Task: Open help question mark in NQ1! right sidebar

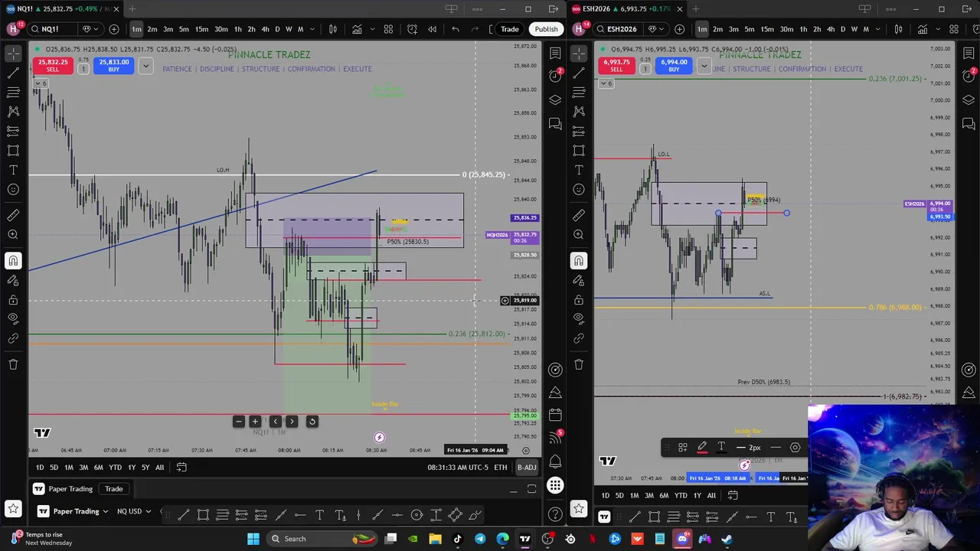Action: [x=555, y=514]
